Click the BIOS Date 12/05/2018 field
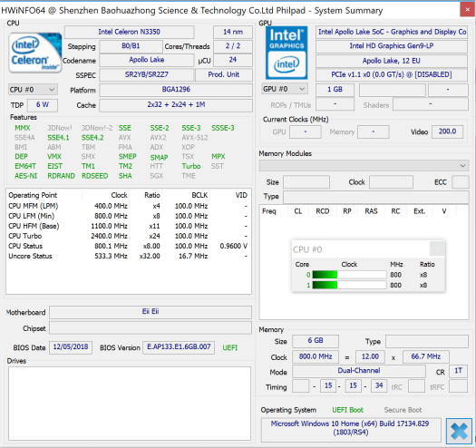 click(x=71, y=347)
